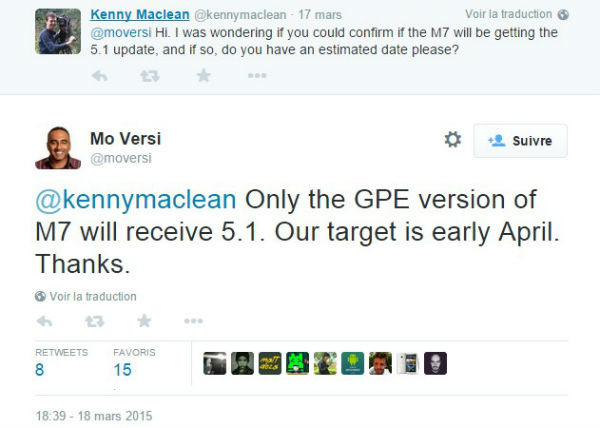Click top 'Voir la traduction' link
Viewport: 600px width, 428px height.
pyautogui.click(x=508, y=15)
